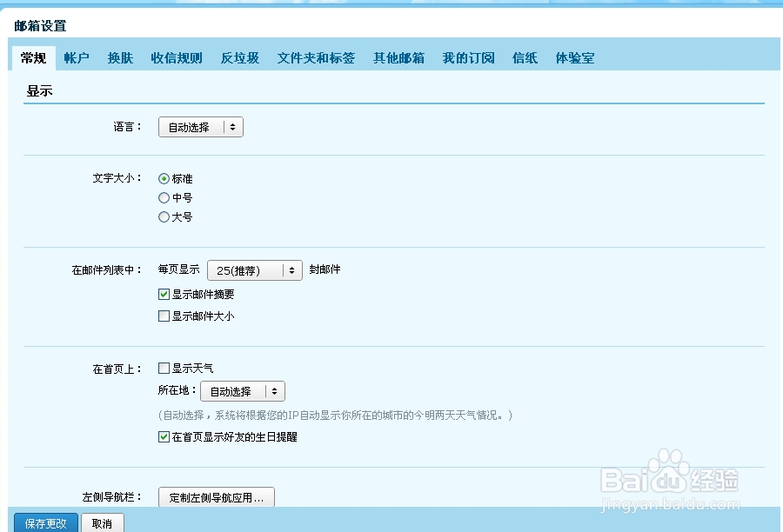The image size is (783, 532).
Task: Disable the 显示邮件摘要 checkbox
Action: coord(164,294)
